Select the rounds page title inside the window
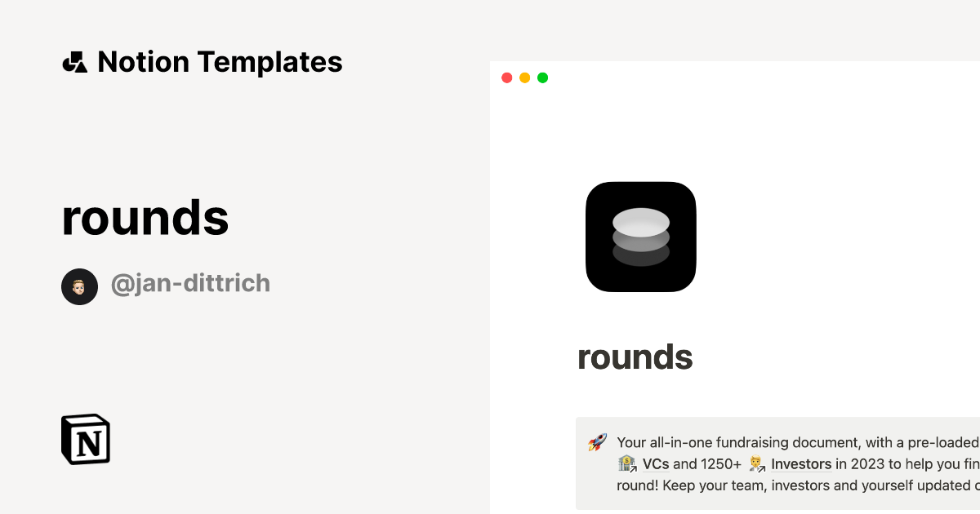 [x=635, y=357]
